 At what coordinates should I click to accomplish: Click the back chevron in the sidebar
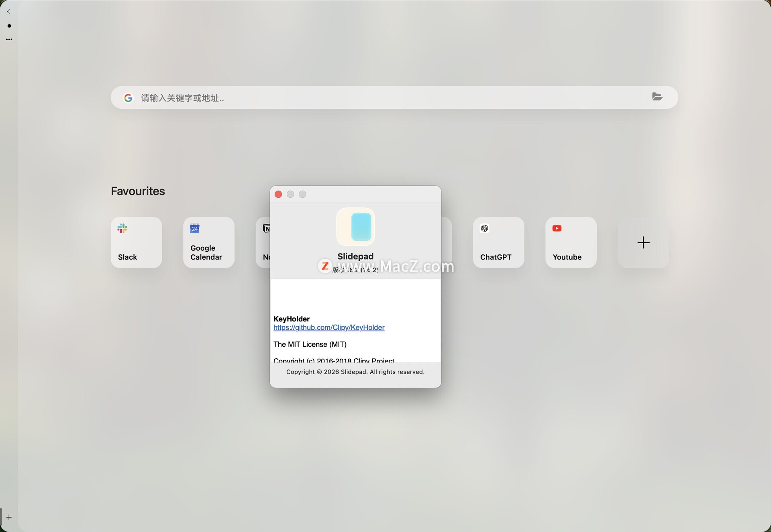[x=8, y=12]
